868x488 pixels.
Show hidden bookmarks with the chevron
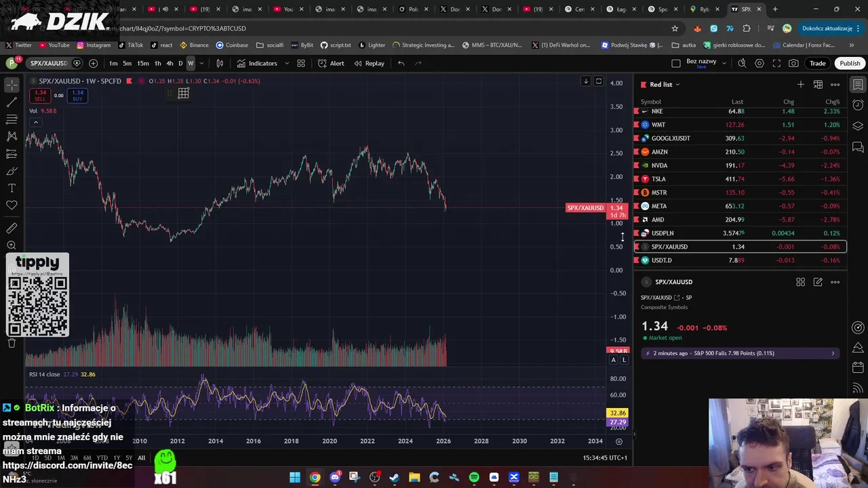(852, 45)
